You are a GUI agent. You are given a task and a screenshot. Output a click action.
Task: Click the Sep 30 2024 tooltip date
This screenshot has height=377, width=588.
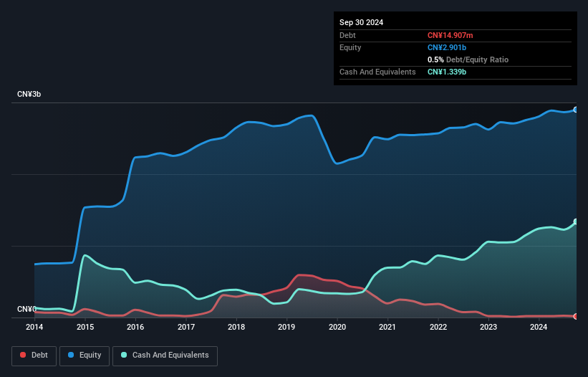[x=361, y=22]
